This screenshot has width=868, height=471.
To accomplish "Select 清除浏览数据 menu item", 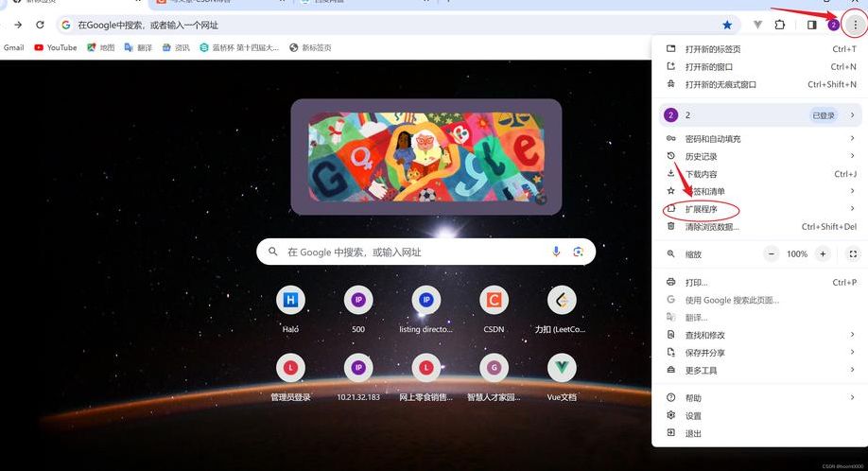I will [x=761, y=227].
